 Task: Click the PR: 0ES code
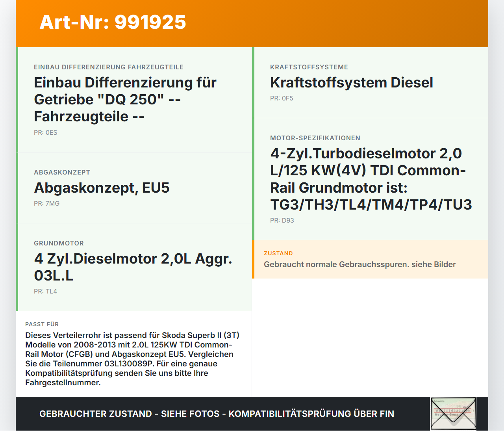[x=46, y=133]
